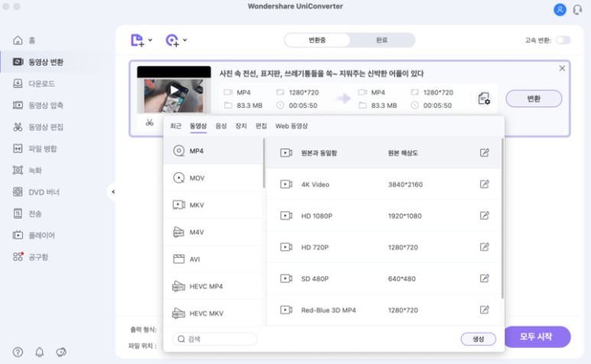The width and height of the screenshot is (591, 364).
Task: Click the add file icon
Action: pos(137,40)
